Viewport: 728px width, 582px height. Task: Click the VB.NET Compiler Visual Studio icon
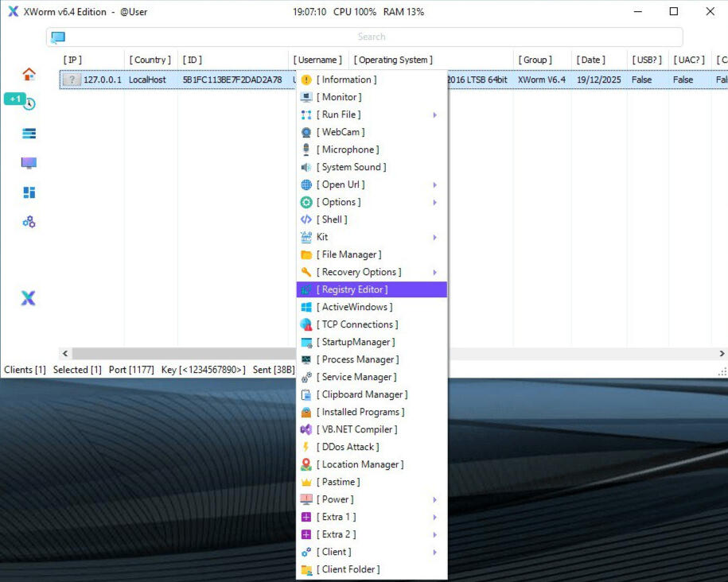coord(306,429)
